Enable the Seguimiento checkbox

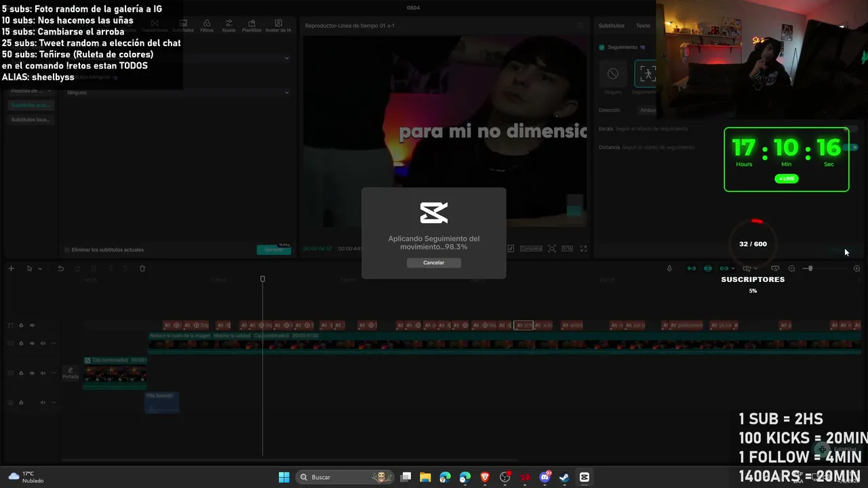601,47
